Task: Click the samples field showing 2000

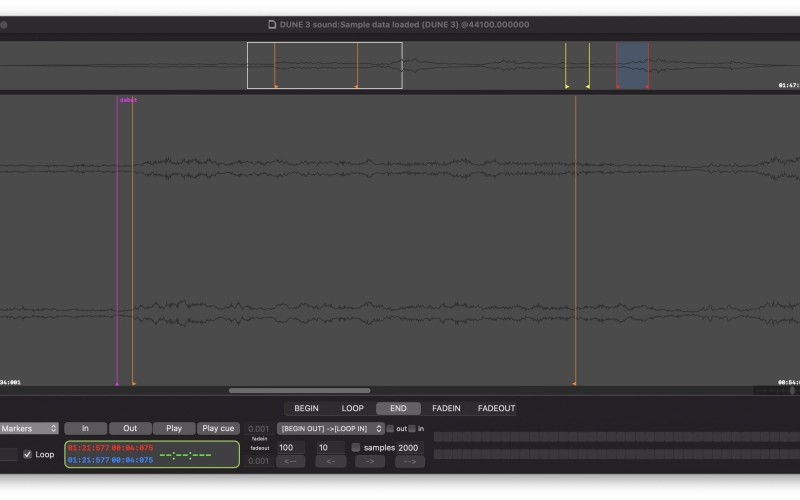Action: coord(410,447)
